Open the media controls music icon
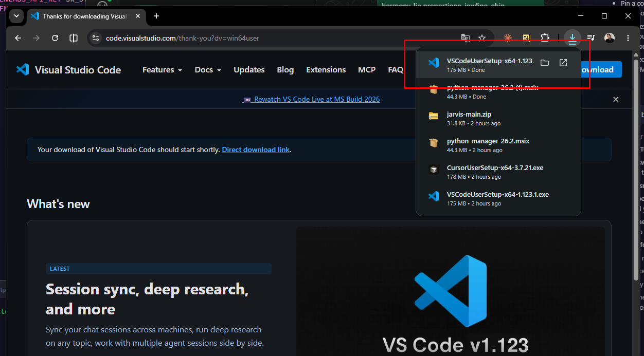The height and width of the screenshot is (356, 644). [591, 38]
